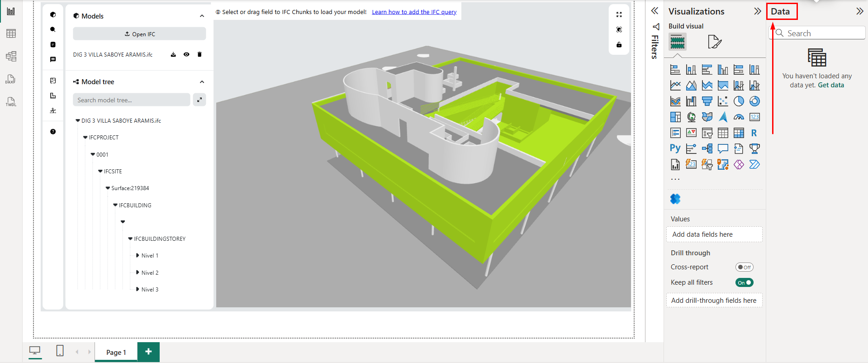868x363 pixels.
Task: Turn on the Cross-report toggle
Action: tap(744, 267)
